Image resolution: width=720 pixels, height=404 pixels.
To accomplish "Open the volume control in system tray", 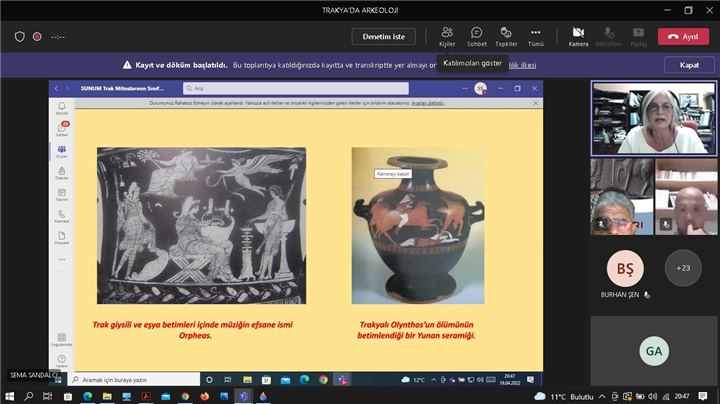I will click(x=652, y=396).
